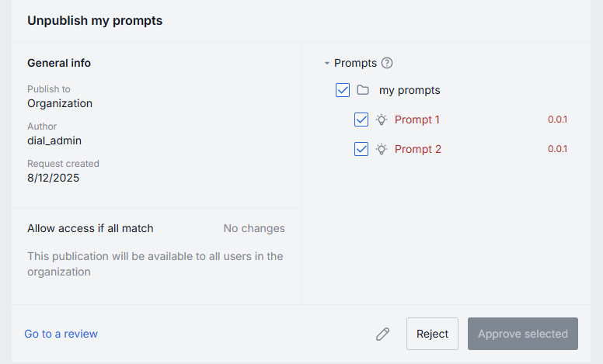Click the Prompt 1 version 0.0.1

557,120
